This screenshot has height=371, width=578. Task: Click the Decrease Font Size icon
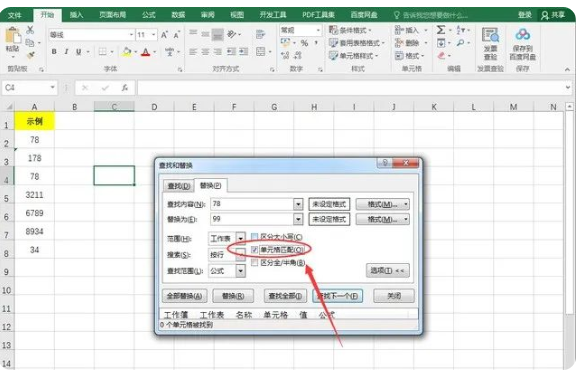point(177,35)
